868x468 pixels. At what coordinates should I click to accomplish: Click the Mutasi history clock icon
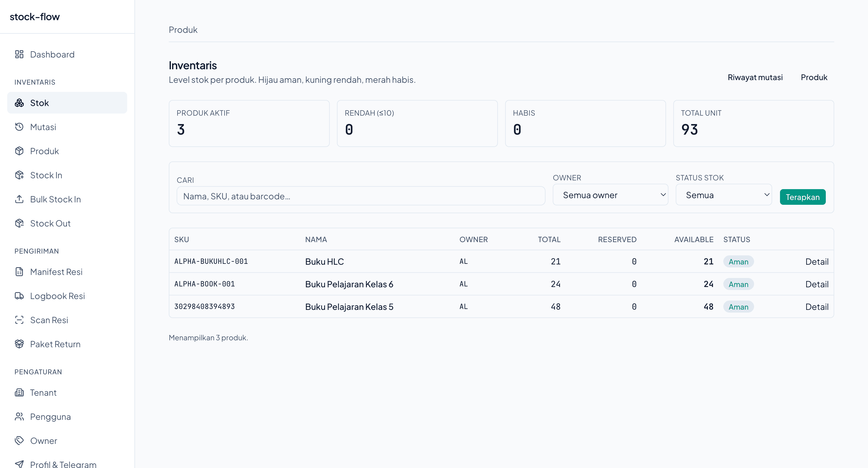click(19, 127)
